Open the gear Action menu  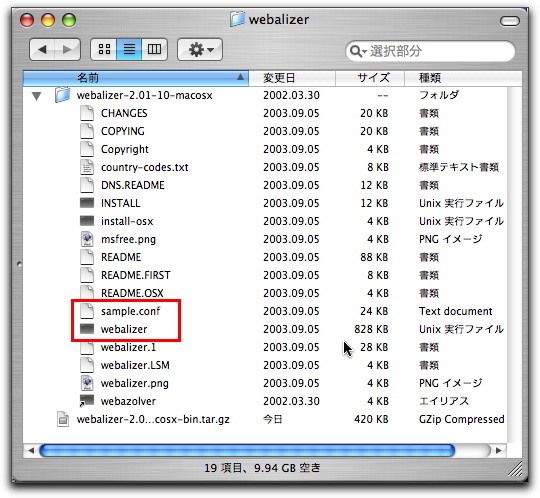pos(200,50)
